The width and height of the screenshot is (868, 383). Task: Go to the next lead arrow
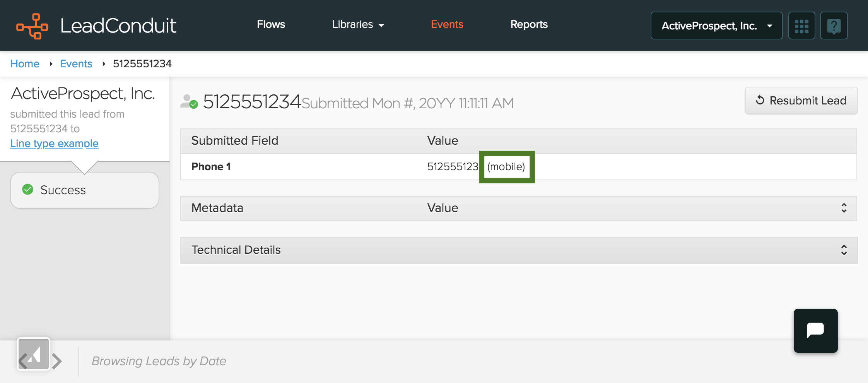[x=58, y=361]
